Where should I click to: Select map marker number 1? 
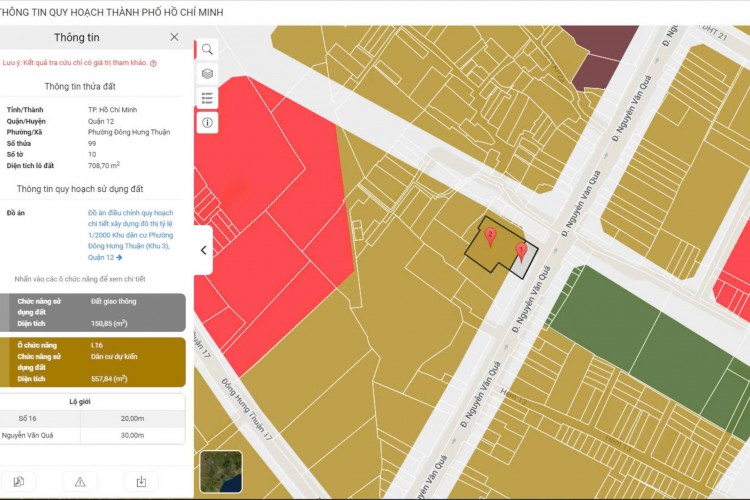(521, 251)
